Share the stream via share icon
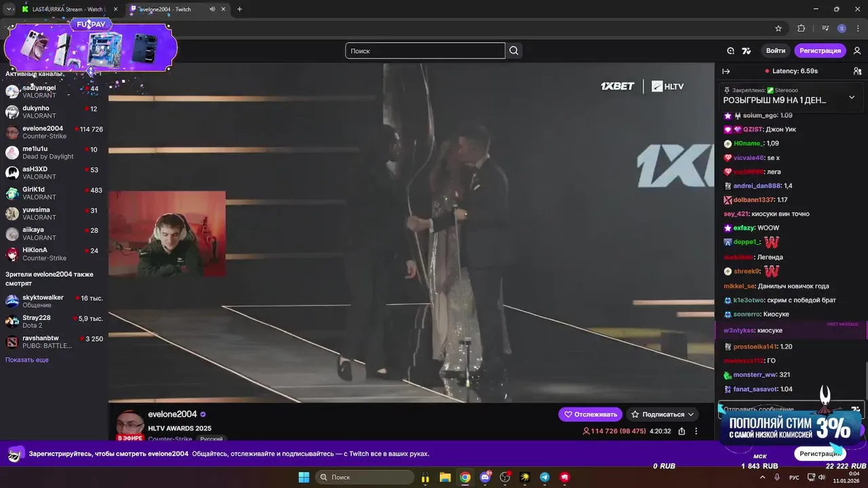The width and height of the screenshot is (868, 488). pos(682,431)
